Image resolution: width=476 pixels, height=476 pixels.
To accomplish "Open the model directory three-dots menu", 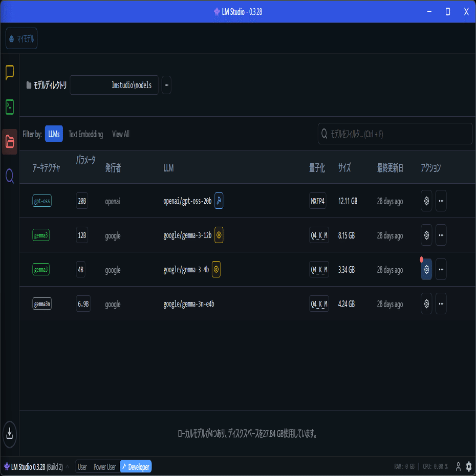I will point(166,85).
